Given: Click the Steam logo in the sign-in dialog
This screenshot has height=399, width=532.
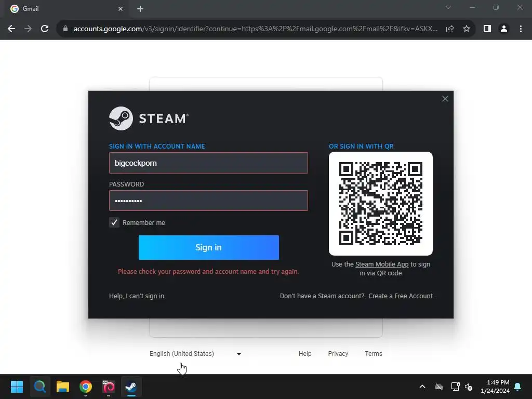Looking at the screenshot, I should 149,118.
